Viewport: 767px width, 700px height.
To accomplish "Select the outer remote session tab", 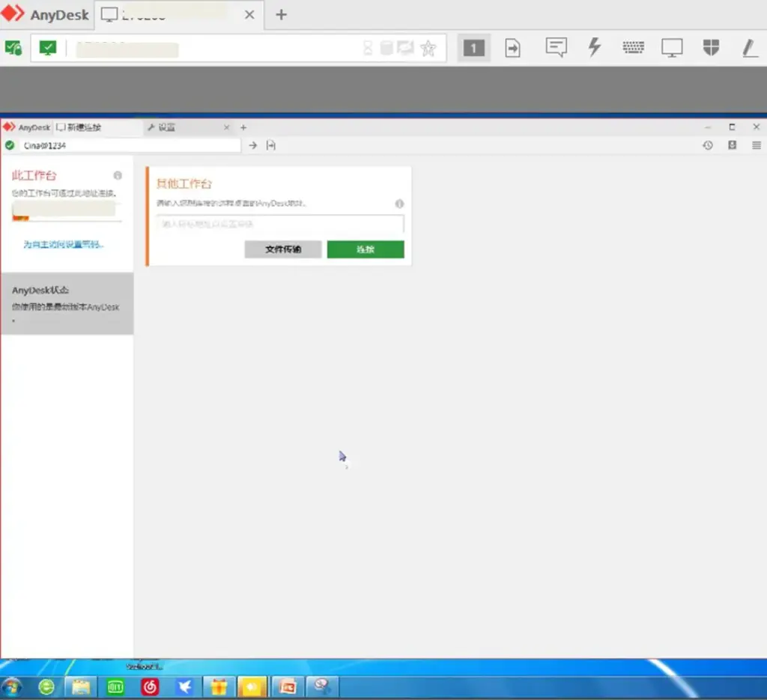I will (x=179, y=15).
